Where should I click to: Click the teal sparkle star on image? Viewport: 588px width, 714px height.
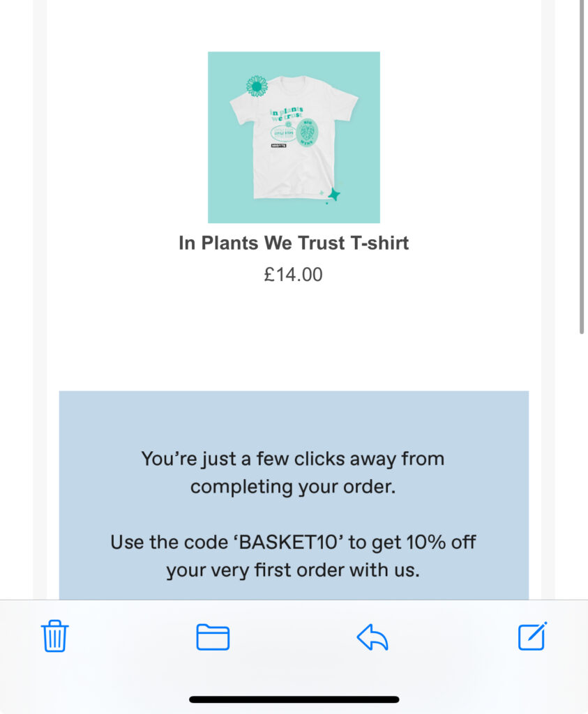(x=334, y=195)
